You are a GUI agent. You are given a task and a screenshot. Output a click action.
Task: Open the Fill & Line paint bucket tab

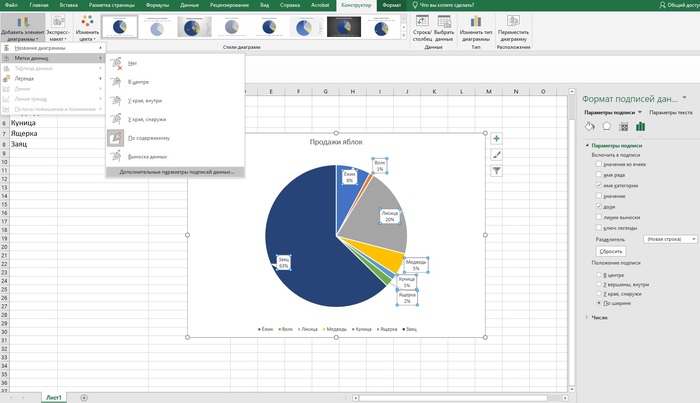pos(590,126)
